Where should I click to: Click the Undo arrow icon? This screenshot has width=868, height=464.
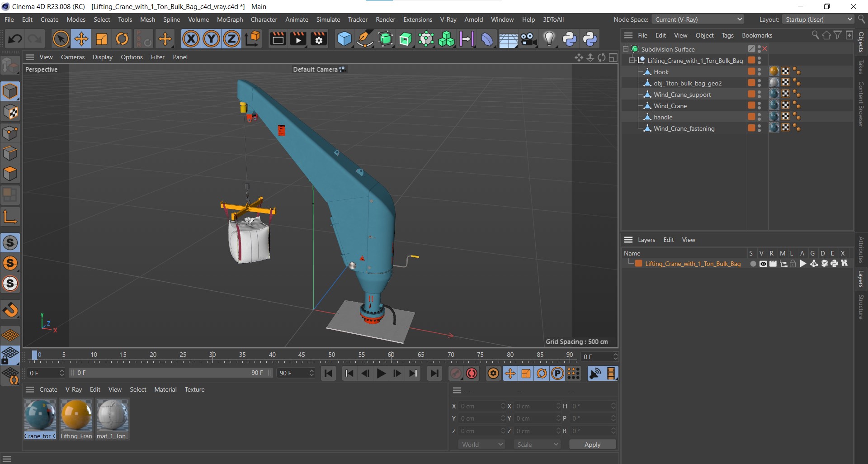pos(15,39)
